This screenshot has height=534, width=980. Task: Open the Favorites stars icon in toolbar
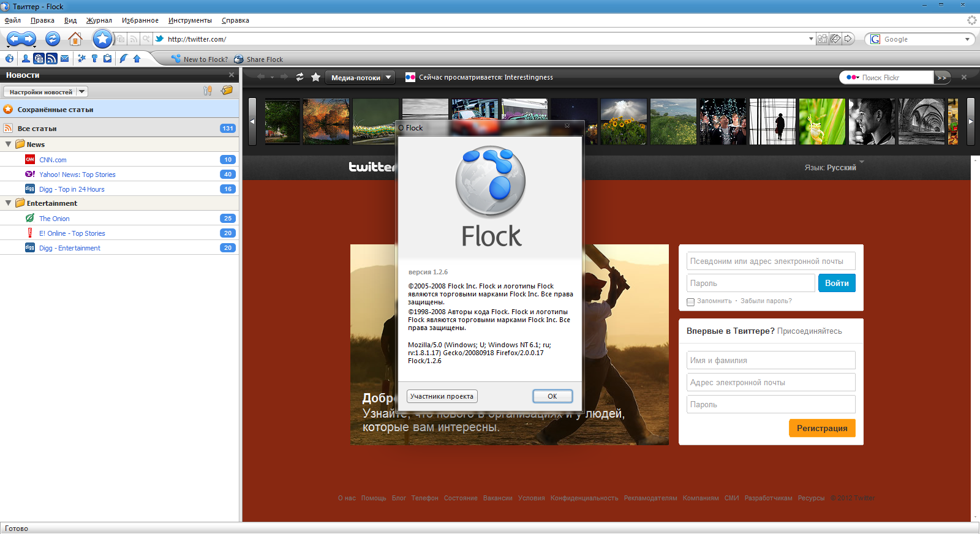(x=81, y=59)
